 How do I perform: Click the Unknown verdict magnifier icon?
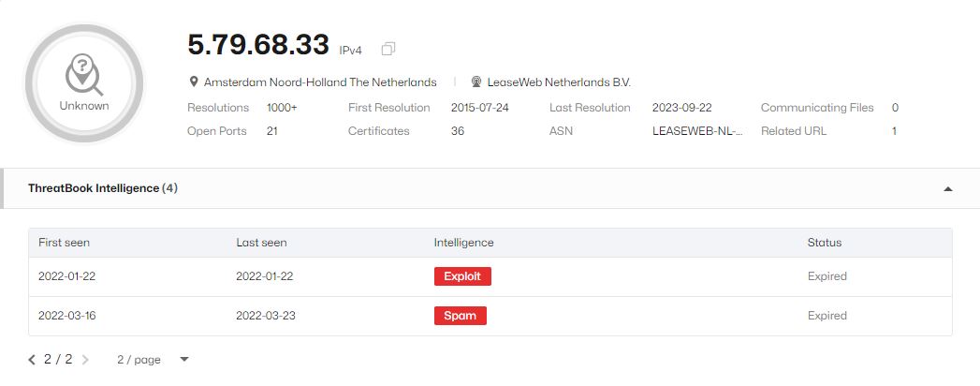[83, 74]
